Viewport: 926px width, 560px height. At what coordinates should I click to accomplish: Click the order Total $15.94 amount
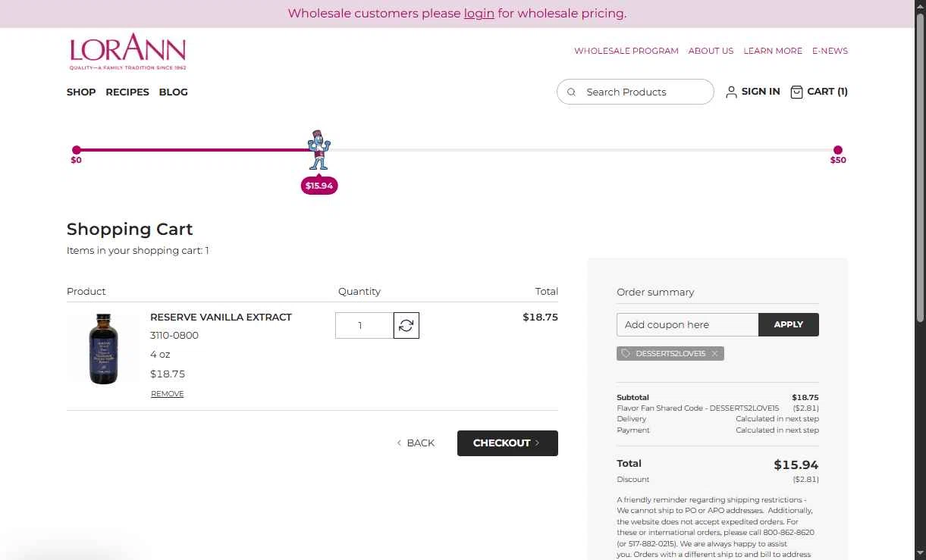(796, 465)
